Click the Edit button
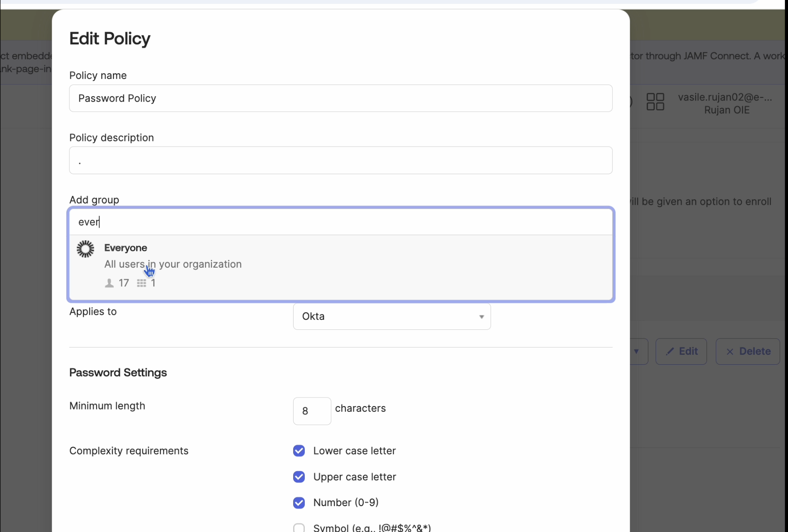 [x=681, y=351]
